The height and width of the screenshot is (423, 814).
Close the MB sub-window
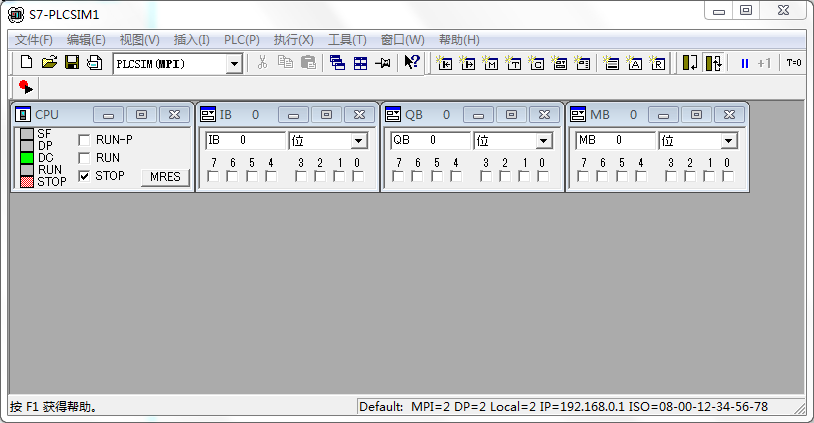729,115
